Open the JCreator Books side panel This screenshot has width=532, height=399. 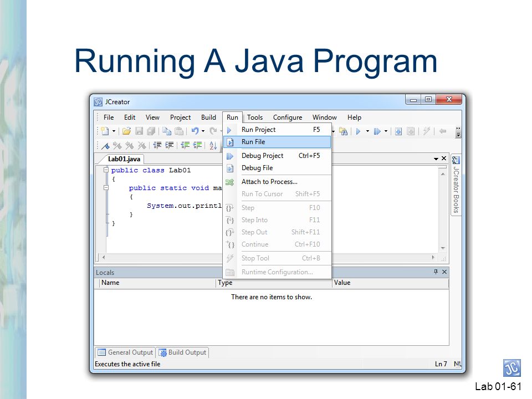point(456,185)
